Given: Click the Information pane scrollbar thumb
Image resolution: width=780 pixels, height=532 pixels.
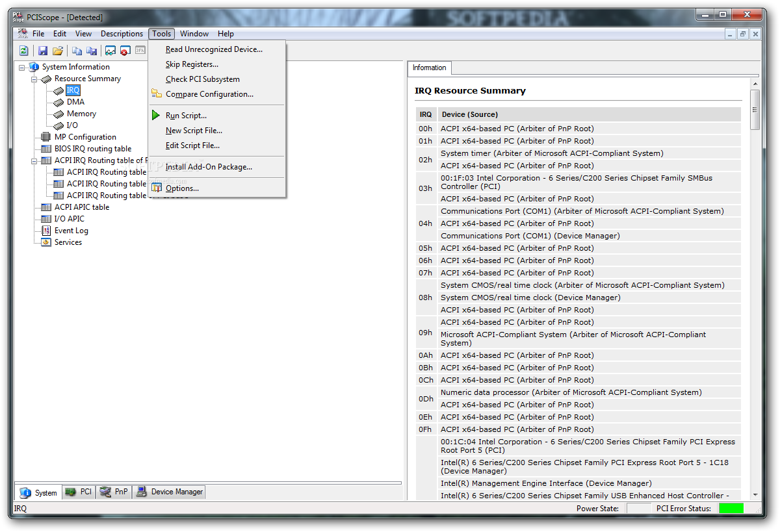Looking at the screenshot, I should 755,110.
